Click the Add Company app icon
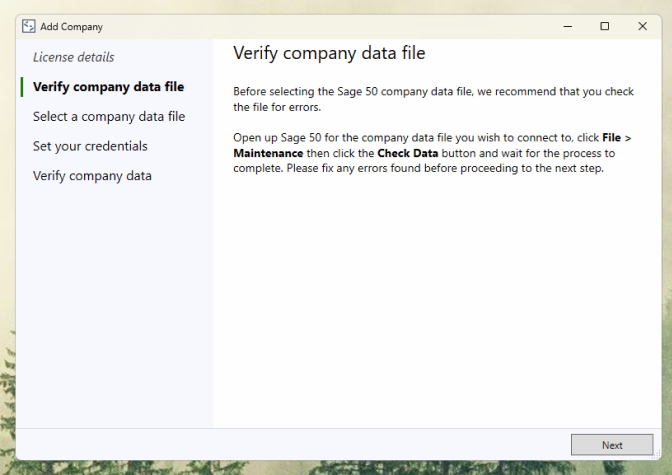The height and width of the screenshot is (475, 672). pyautogui.click(x=29, y=26)
